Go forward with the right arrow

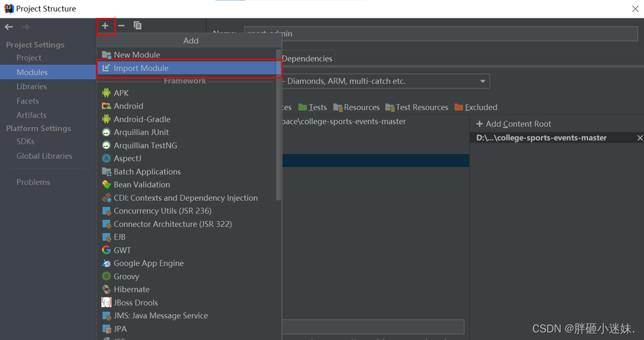click(25, 27)
